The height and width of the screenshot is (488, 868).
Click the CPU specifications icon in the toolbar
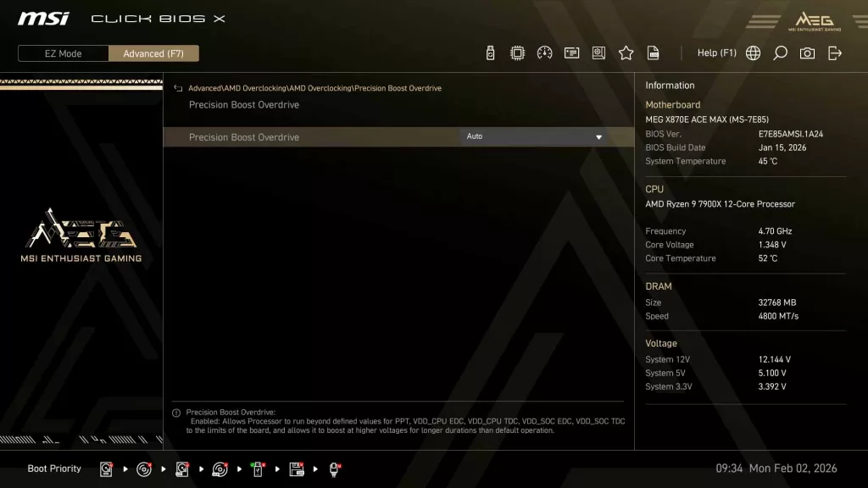tap(517, 53)
